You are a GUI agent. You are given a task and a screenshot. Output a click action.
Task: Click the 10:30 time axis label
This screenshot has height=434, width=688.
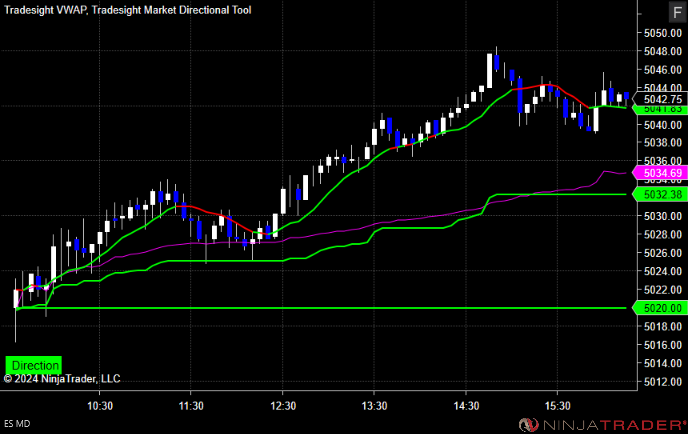click(100, 406)
